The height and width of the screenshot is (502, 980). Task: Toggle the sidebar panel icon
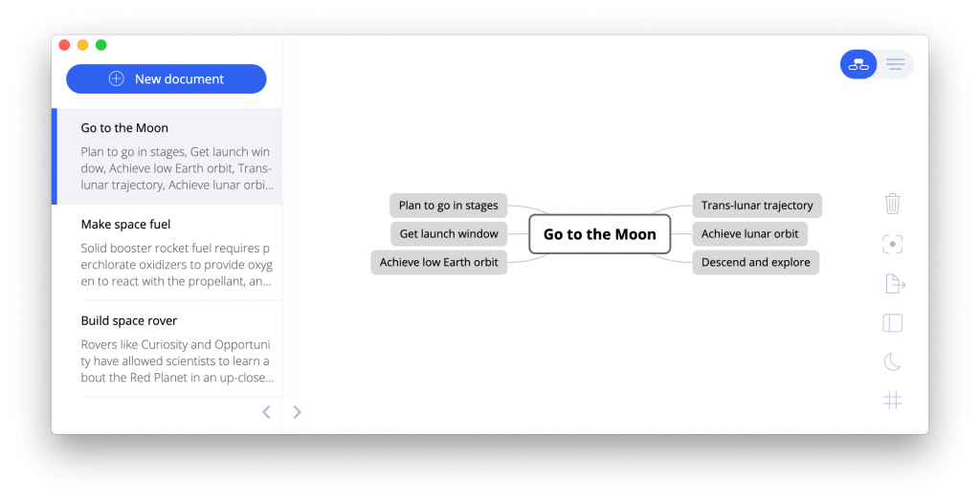(893, 323)
